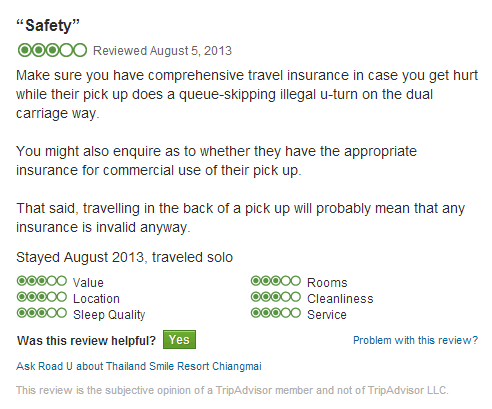Click the paragraph about travelling in back of pick up
492x409 pixels.
[x=240, y=218]
